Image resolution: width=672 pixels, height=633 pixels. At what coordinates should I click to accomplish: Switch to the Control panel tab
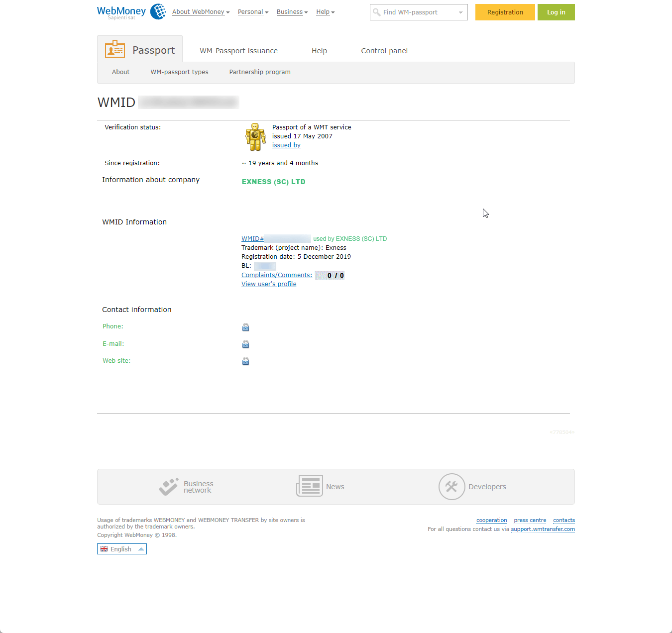point(384,50)
